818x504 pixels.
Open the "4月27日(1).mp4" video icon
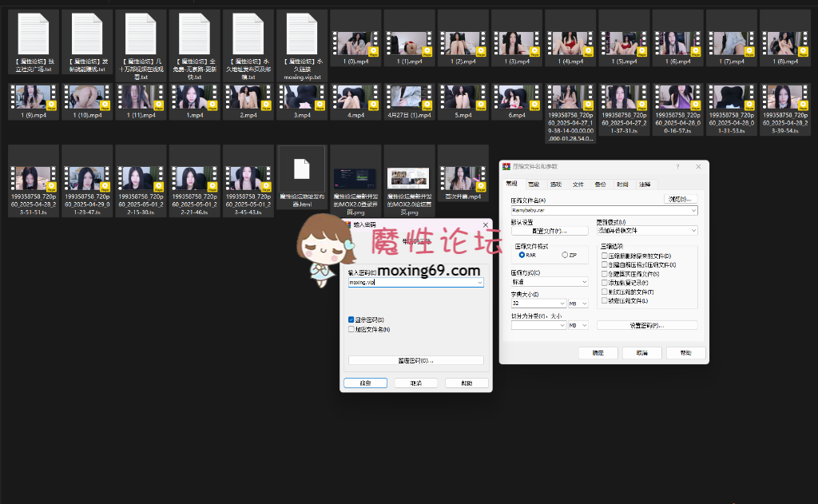point(409,102)
